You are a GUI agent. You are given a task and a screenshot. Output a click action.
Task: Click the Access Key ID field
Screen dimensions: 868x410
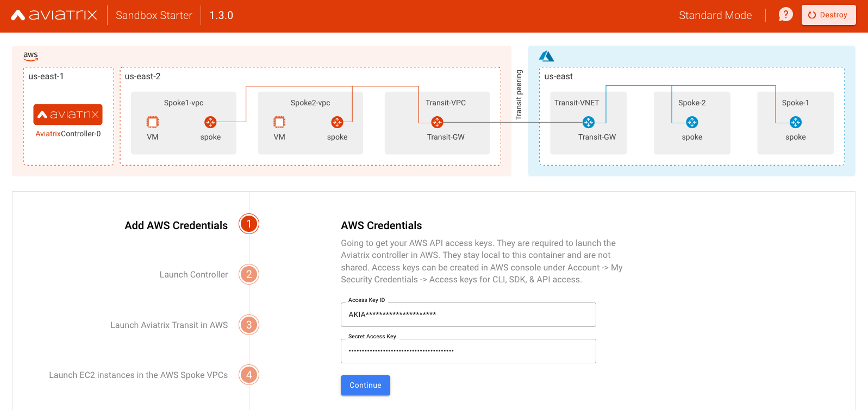pyautogui.click(x=469, y=314)
